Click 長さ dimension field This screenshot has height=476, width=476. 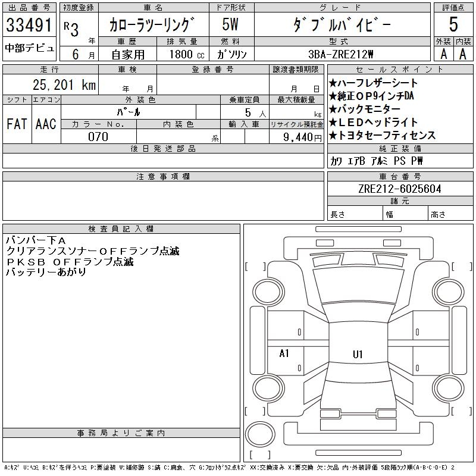pyautogui.click(x=355, y=214)
